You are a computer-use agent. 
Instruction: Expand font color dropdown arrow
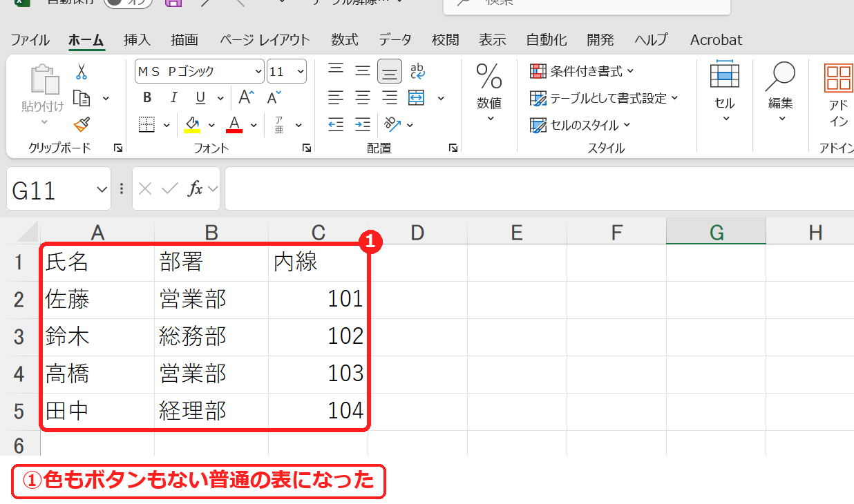[x=254, y=125]
